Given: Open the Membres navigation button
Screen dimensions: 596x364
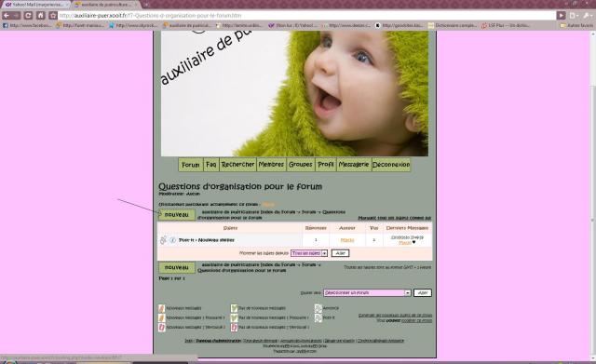Looking at the screenshot, I should click(x=271, y=165).
